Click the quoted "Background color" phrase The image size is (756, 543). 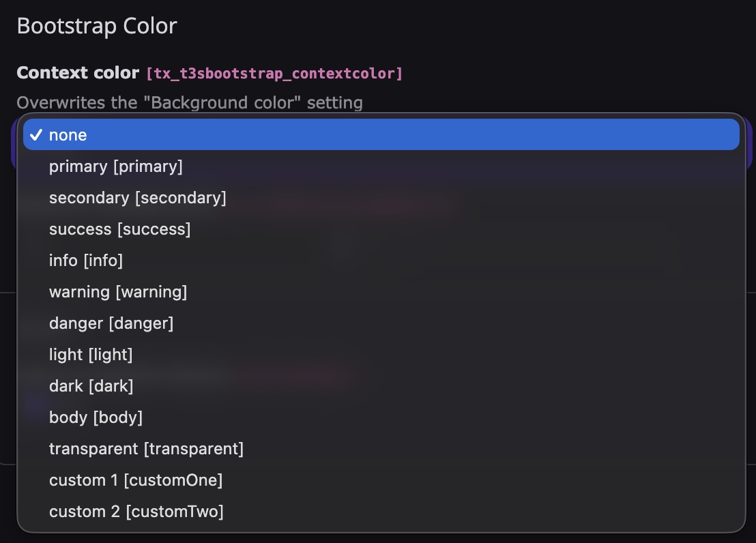[x=227, y=103]
